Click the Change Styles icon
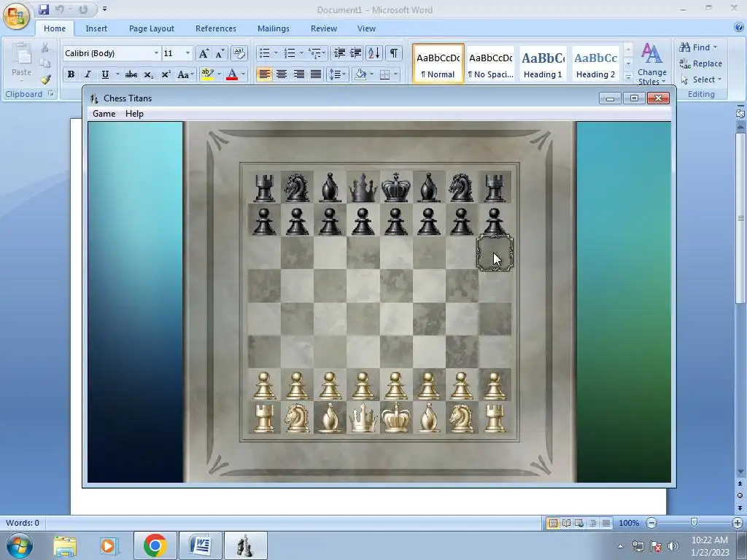 [x=651, y=63]
